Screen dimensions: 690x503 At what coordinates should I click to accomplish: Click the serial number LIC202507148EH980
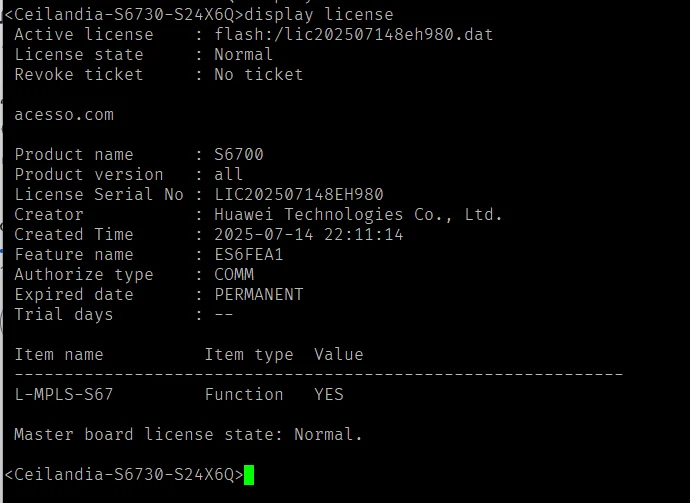pos(299,195)
